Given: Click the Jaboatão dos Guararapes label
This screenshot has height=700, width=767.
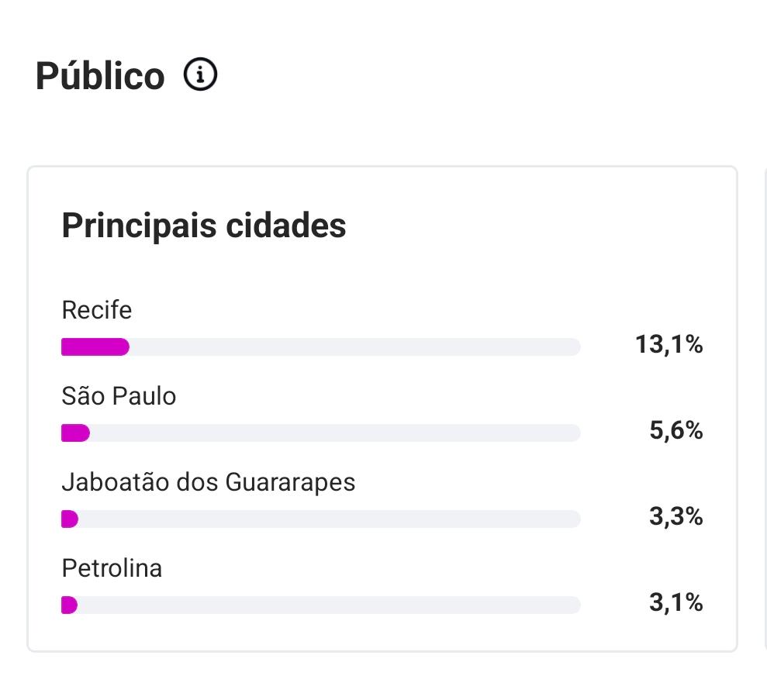Looking at the screenshot, I should 208,482.
